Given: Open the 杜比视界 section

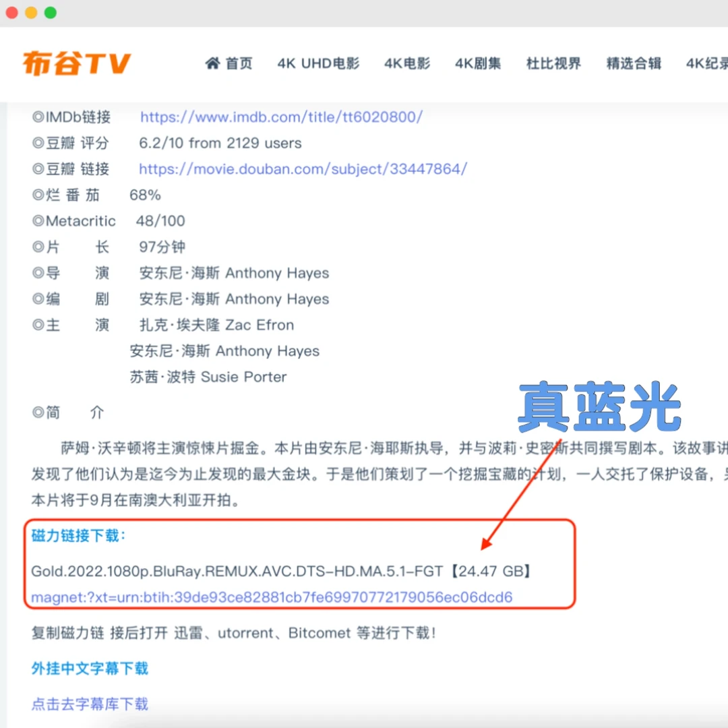Looking at the screenshot, I should tap(553, 63).
